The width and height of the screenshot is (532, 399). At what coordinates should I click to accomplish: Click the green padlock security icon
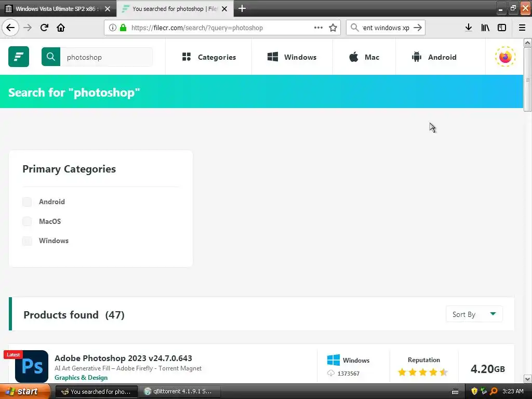[x=123, y=28]
